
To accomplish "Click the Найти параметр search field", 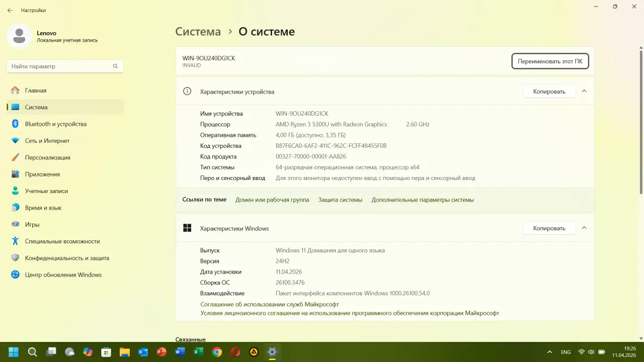I will pos(65,66).
